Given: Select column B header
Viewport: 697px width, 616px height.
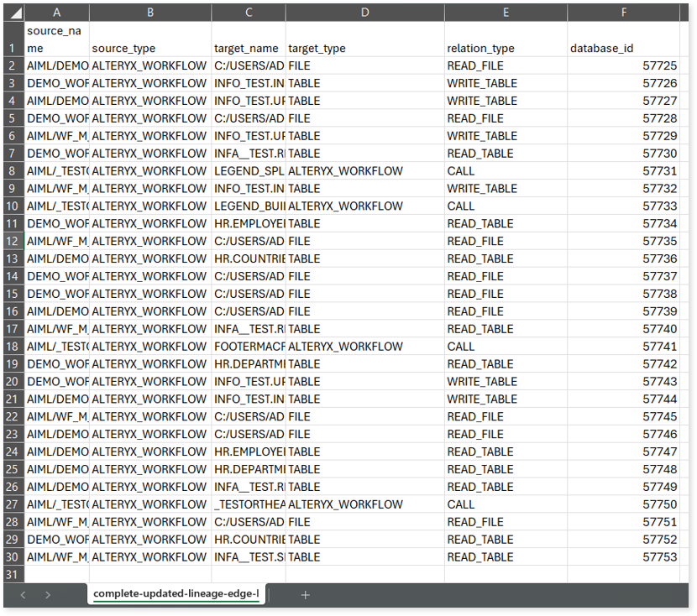Looking at the screenshot, I should [150, 13].
